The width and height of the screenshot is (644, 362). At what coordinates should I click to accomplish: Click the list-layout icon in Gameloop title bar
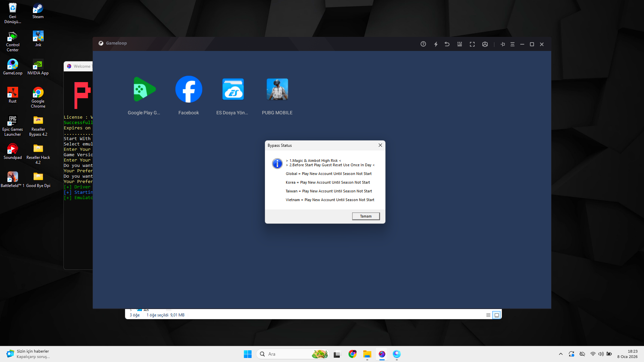click(x=460, y=44)
